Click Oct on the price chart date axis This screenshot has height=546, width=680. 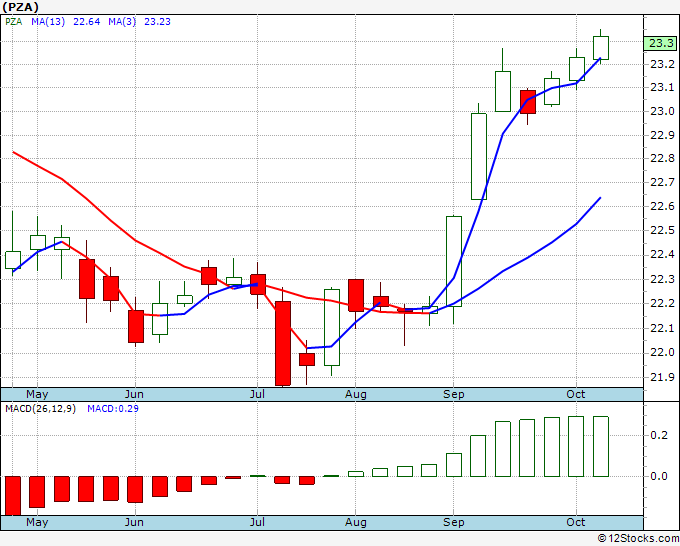coord(576,394)
